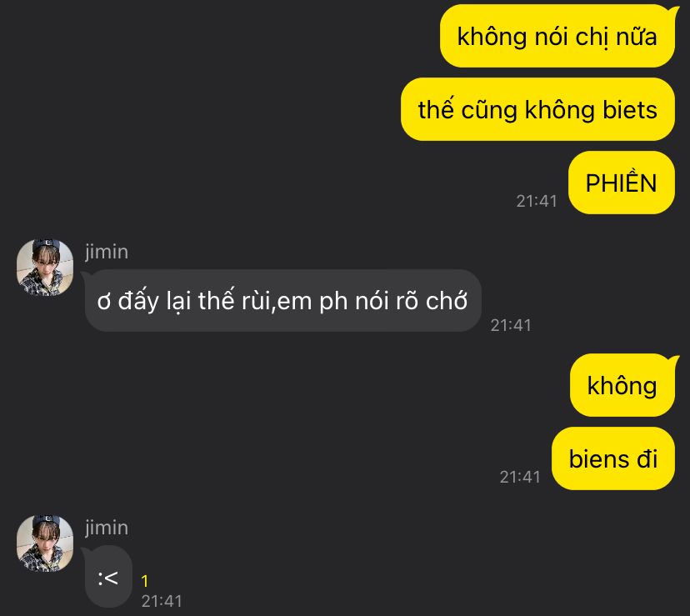This screenshot has height=616, width=690.
Task: Tap the 'biens đi' message bubble
Action: pos(613,458)
